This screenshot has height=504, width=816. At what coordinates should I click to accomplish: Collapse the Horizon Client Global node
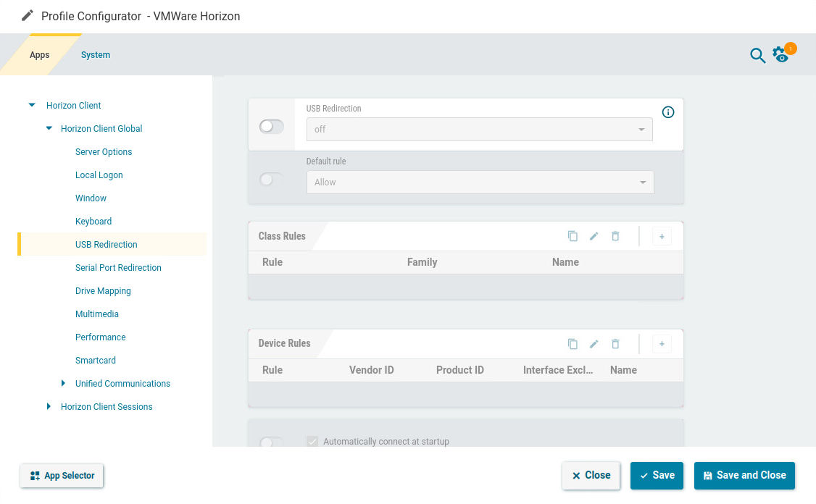[x=49, y=128]
